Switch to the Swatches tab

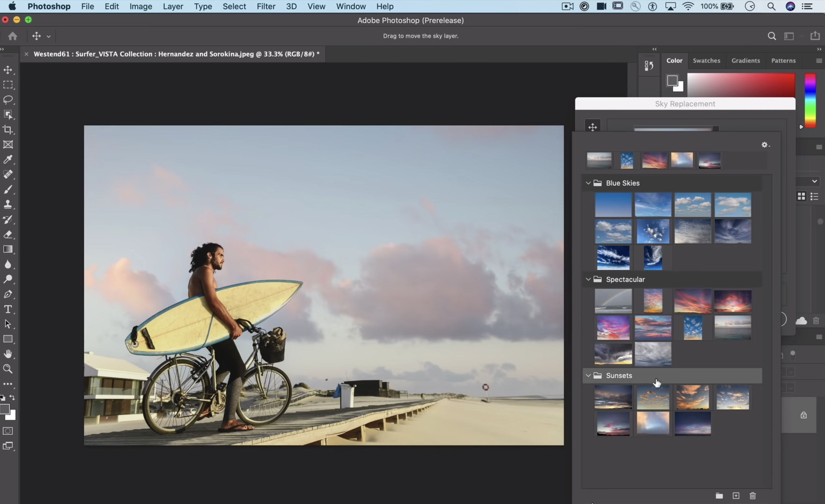pyautogui.click(x=706, y=61)
